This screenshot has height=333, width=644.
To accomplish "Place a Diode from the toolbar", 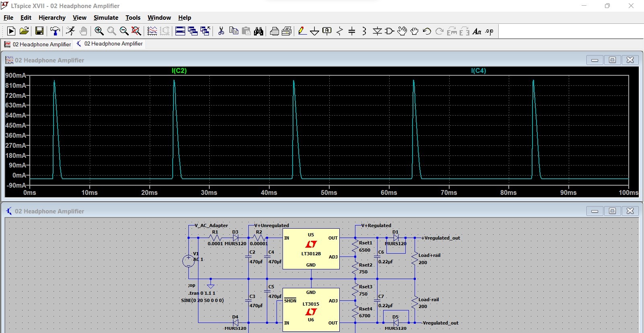I will pos(377,31).
